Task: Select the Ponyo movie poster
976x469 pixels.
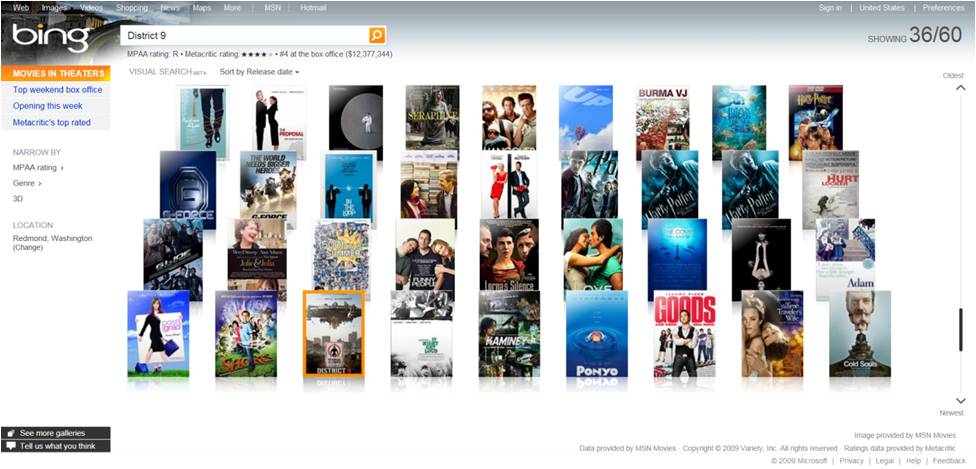Action: click(x=596, y=333)
